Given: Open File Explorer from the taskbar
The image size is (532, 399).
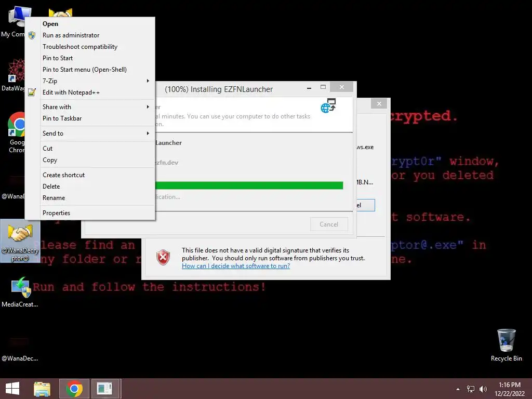Looking at the screenshot, I should (42, 389).
